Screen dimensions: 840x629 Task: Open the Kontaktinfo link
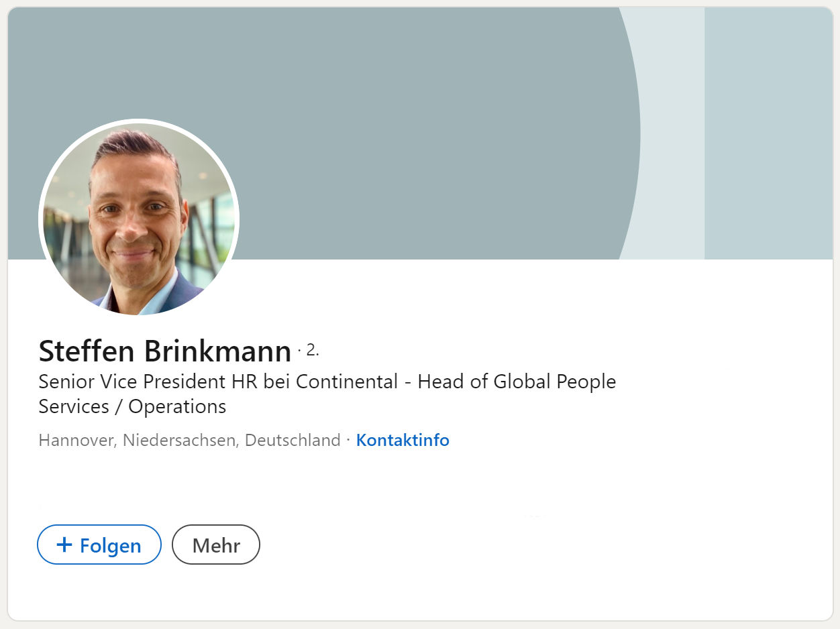[403, 441]
